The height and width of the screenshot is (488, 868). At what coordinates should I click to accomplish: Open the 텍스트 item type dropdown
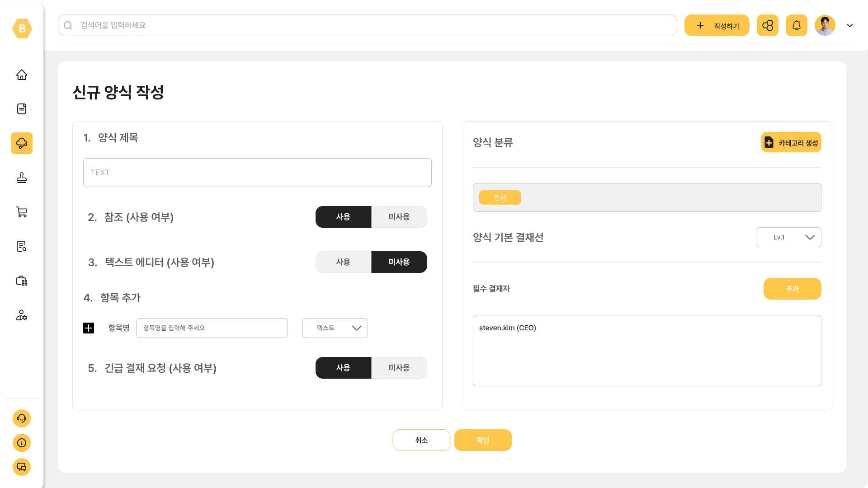335,328
